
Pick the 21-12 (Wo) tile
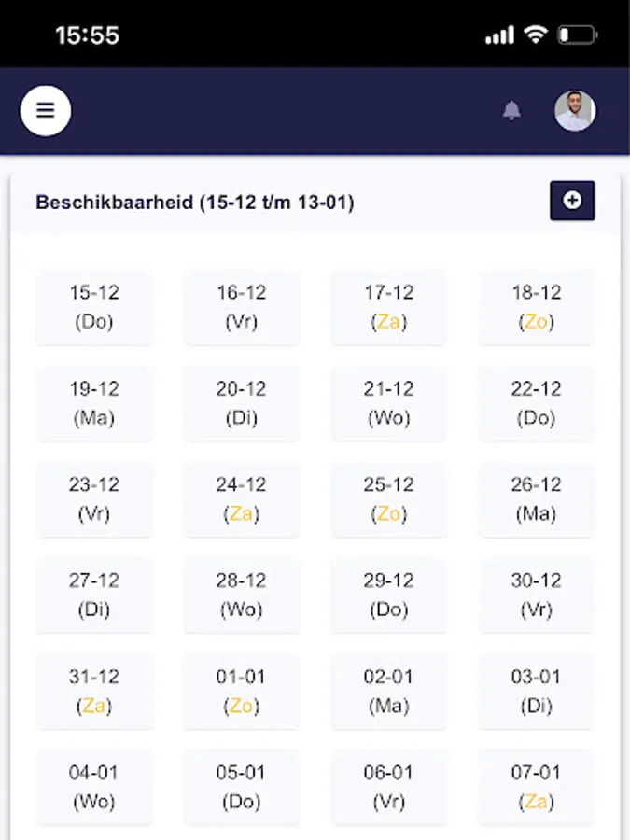point(388,403)
